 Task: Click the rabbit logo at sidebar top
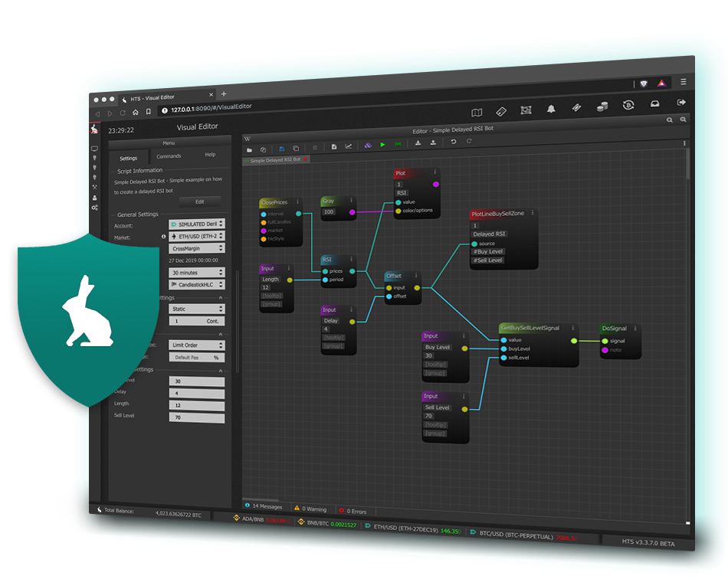[x=94, y=129]
